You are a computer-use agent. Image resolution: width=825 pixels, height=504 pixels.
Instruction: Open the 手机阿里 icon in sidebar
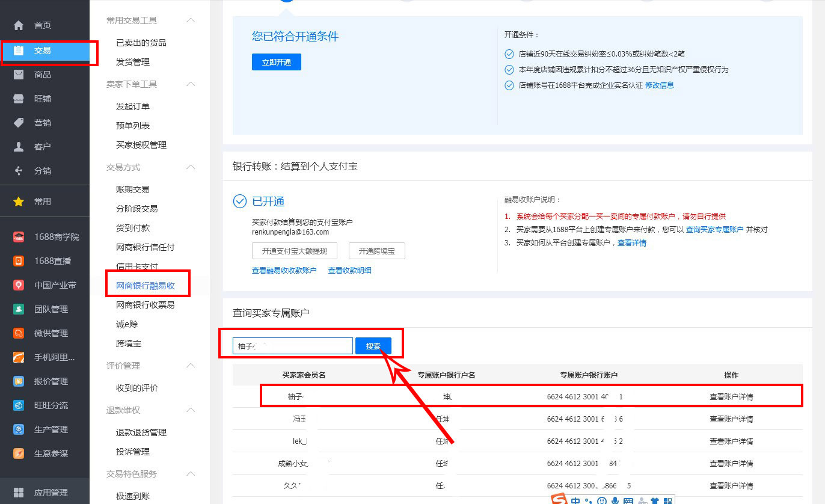click(x=19, y=357)
